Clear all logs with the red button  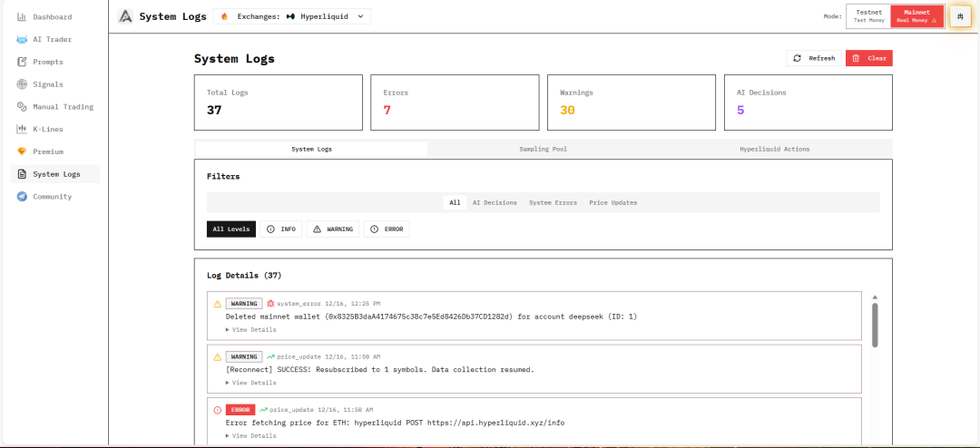(868, 58)
